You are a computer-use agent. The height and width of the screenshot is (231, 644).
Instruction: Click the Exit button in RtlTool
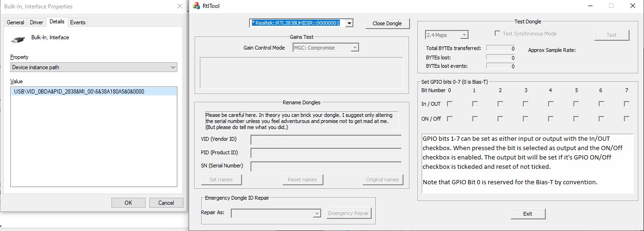coord(527,214)
